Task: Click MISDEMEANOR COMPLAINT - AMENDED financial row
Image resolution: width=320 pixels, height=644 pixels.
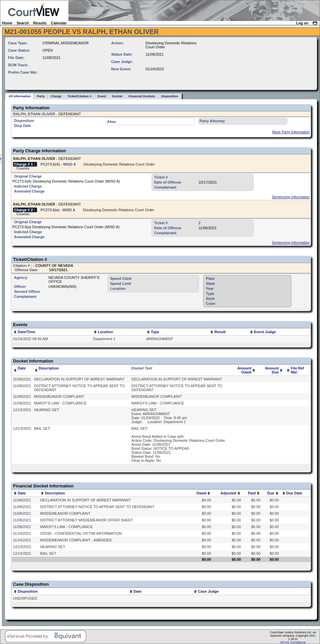Action: (161, 540)
